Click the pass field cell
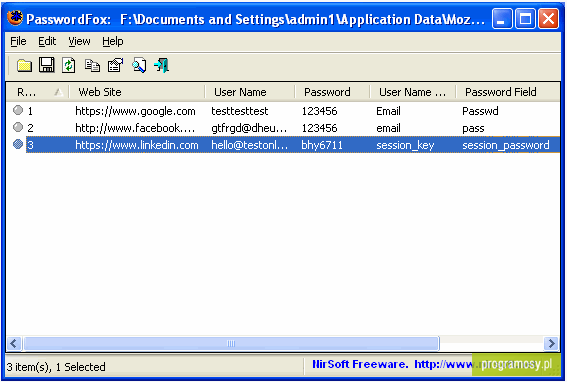The height and width of the screenshot is (382, 567). click(473, 128)
